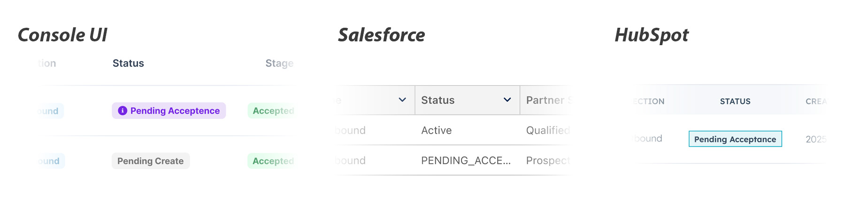The width and height of the screenshot is (868, 206).
Task: Select the gray Pending Create status badge
Action: 150,161
